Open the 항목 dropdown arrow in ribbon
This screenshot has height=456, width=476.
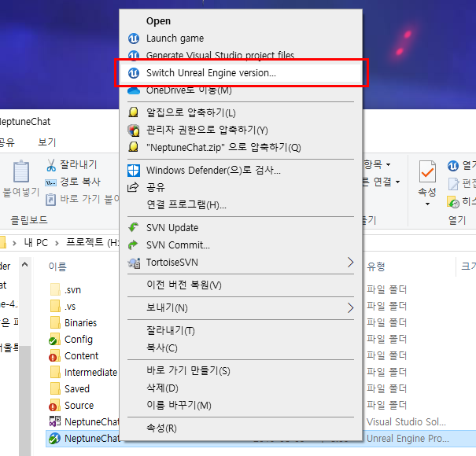[x=388, y=165]
